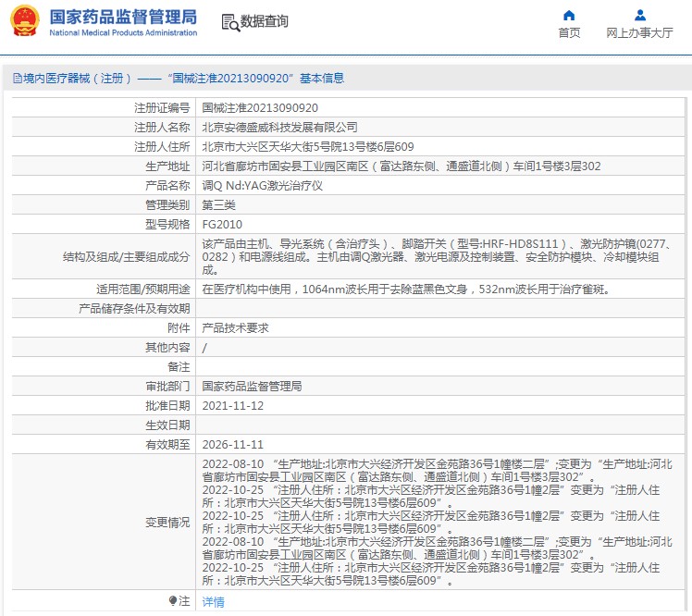This screenshot has width=692, height=616.
Task: Select registration number 国械注准20213090920 value cell
Action: tap(260, 108)
